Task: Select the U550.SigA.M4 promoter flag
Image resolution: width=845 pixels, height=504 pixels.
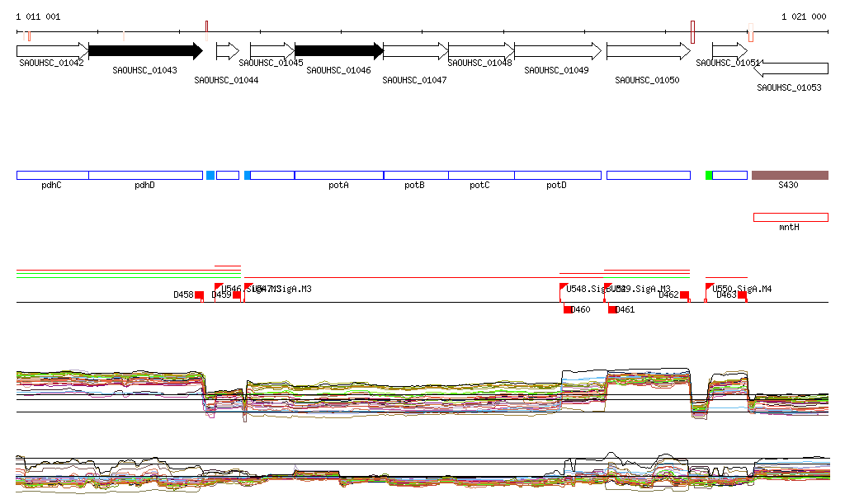Action: 710,288
